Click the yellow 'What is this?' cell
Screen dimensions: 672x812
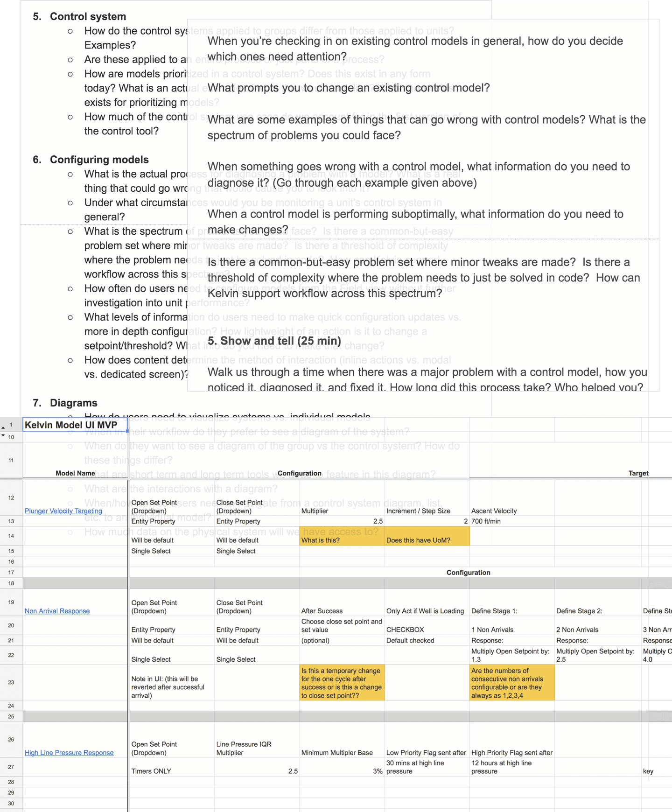tap(342, 536)
